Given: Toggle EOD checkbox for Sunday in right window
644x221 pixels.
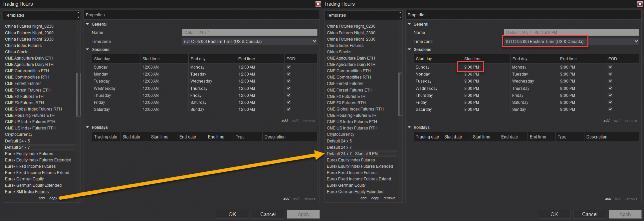Looking at the screenshot, I should pyautogui.click(x=611, y=67).
